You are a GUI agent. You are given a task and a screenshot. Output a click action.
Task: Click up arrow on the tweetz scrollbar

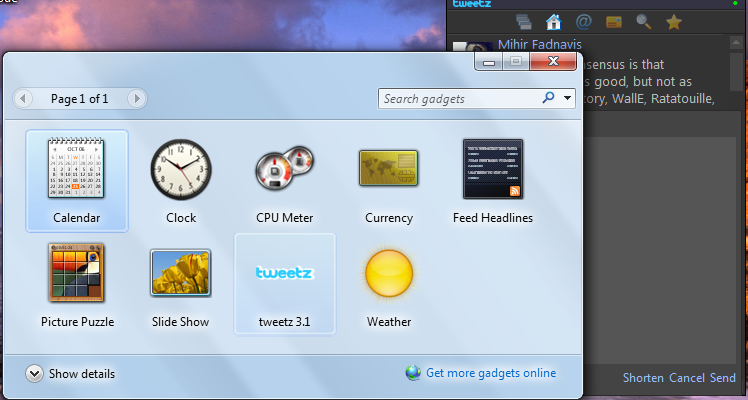point(735,42)
